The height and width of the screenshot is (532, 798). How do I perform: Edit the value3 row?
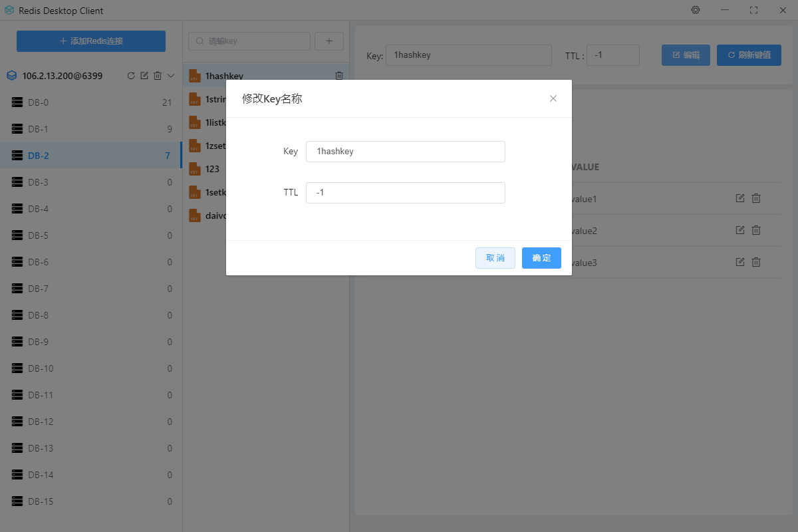740,262
